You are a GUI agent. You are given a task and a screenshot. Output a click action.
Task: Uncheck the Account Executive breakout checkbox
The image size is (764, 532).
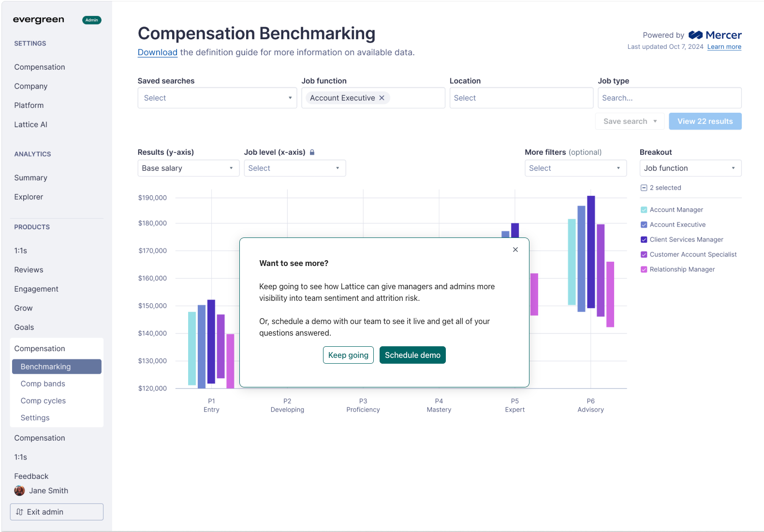click(x=644, y=225)
